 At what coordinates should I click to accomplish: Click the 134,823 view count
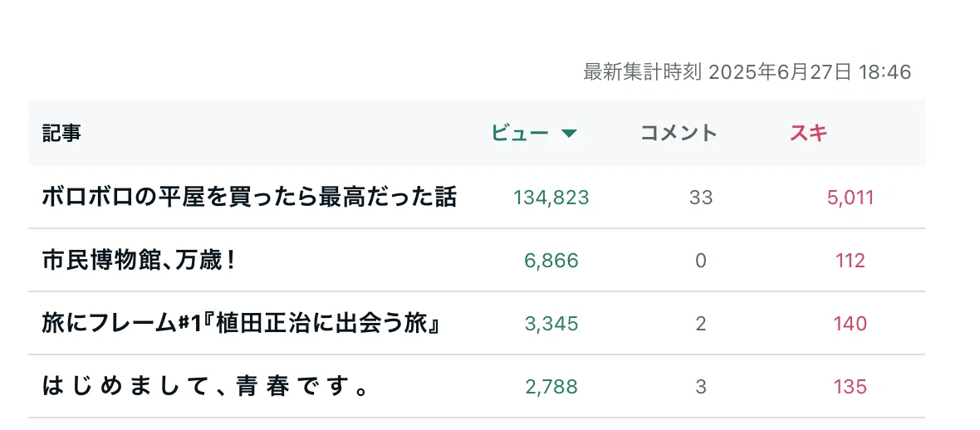pos(551,198)
